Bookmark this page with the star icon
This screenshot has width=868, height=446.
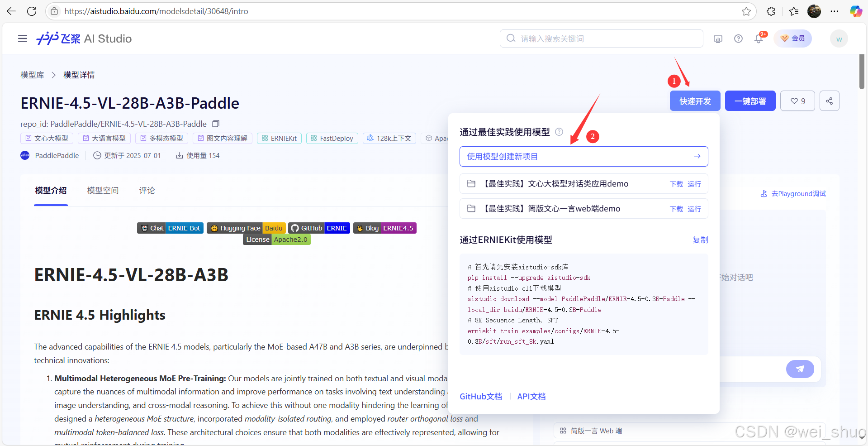pyautogui.click(x=746, y=11)
